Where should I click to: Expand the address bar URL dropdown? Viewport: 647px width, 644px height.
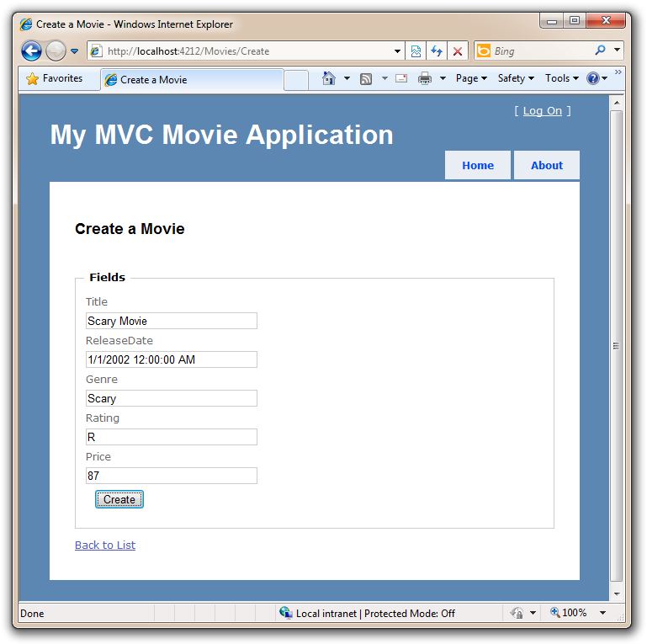(x=398, y=51)
